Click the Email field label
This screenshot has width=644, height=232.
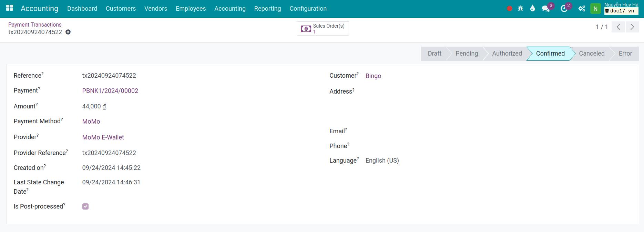[x=338, y=131]
